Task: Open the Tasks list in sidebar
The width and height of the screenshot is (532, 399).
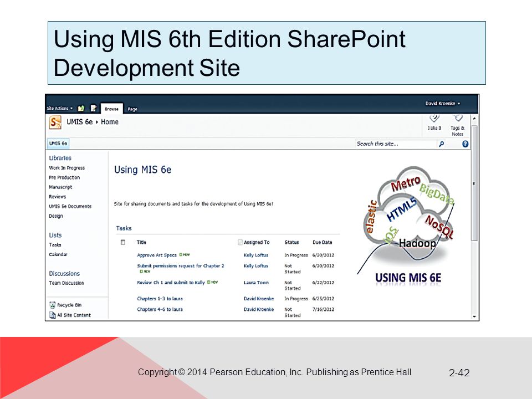Action: [55, 244]
